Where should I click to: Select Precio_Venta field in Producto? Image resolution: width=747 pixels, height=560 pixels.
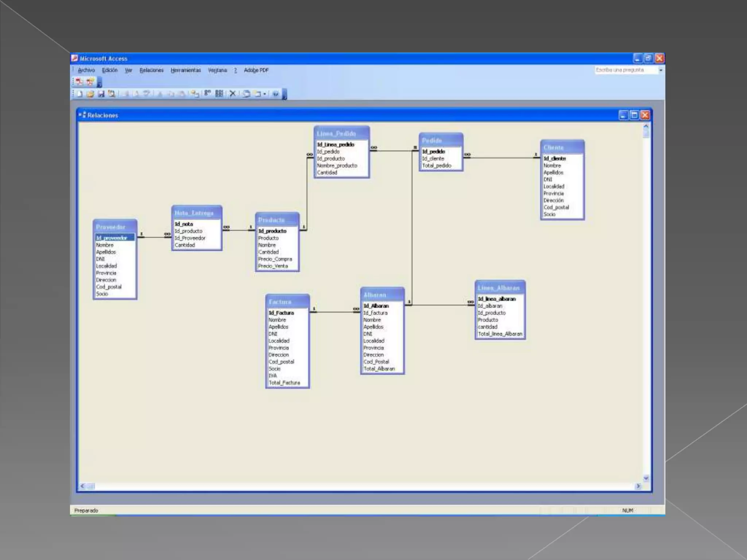(273, 266)
